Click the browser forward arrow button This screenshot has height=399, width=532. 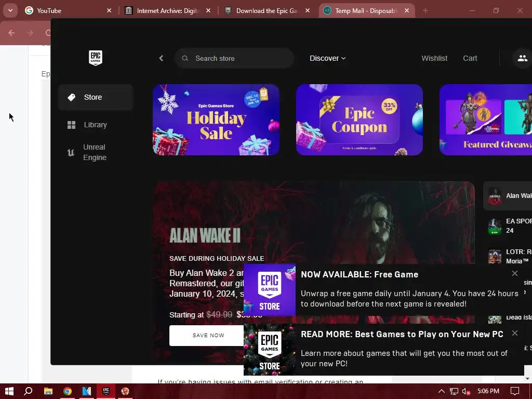click(30, 33)
